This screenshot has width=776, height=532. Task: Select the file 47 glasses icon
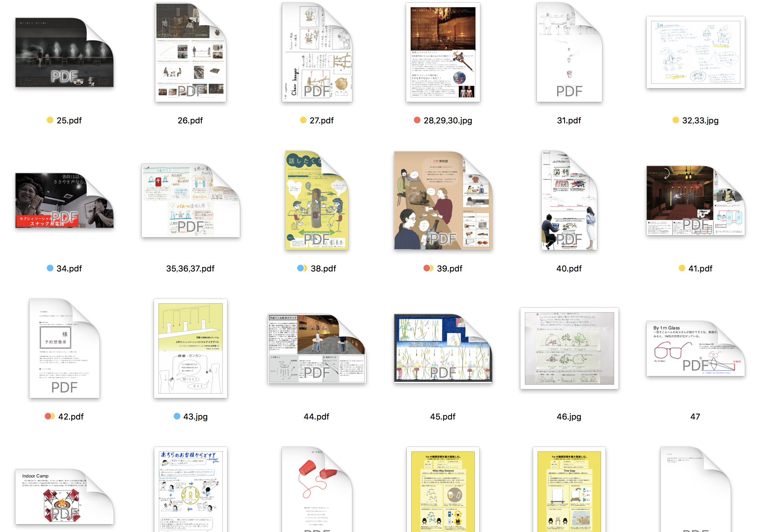(x=695, y=348)
